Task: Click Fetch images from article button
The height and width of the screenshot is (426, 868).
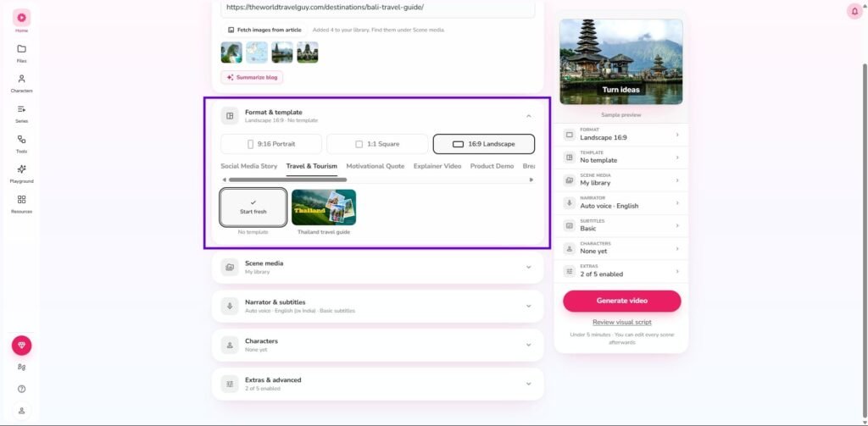Action: pyautogui.click(x=264, y=30)
